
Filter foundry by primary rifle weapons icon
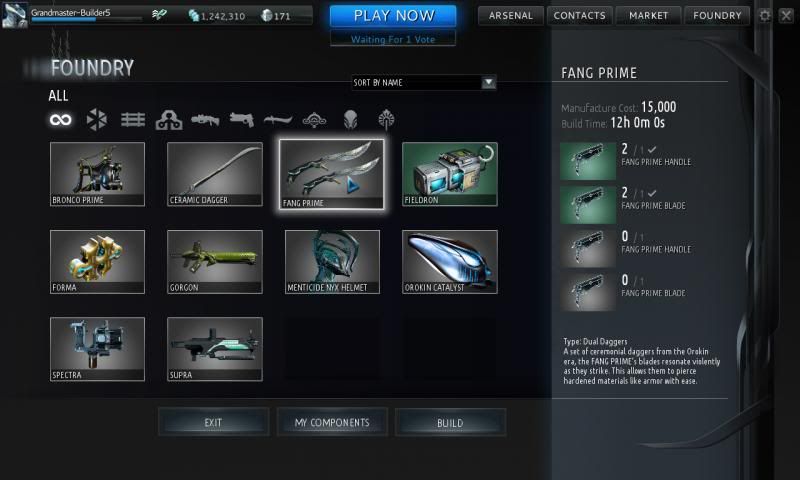(x=205, y=120)
